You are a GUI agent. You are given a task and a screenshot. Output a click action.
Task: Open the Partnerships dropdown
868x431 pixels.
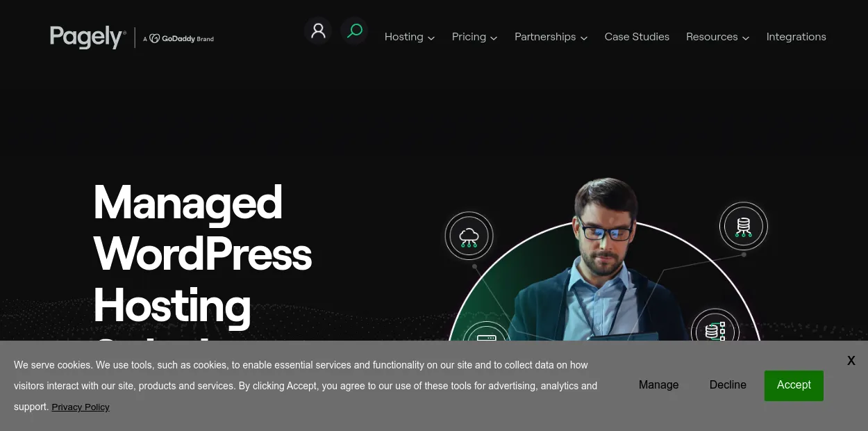click(551, 37)
